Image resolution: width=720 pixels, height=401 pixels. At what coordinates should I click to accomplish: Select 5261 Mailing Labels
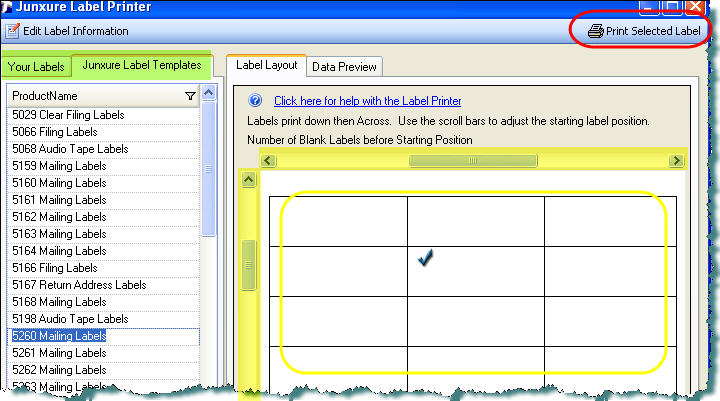pyautogui.click(x=103, y=353)
